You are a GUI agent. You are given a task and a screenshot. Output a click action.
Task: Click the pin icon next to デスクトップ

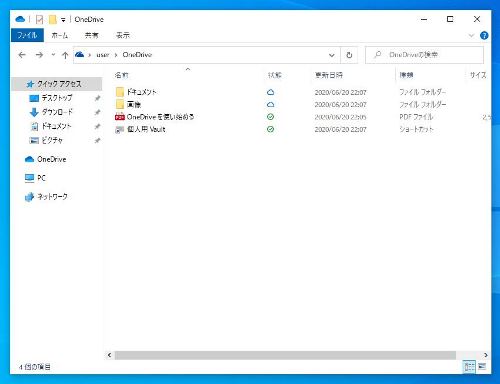[x=97, y=98]
